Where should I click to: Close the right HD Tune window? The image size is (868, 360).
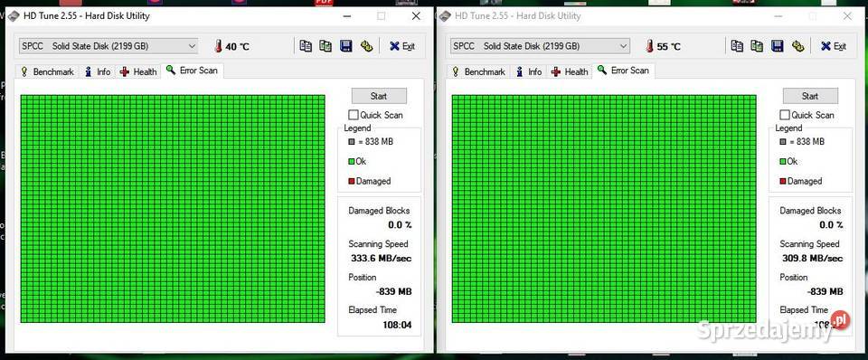pyautogui.click(x=847, y=16)
